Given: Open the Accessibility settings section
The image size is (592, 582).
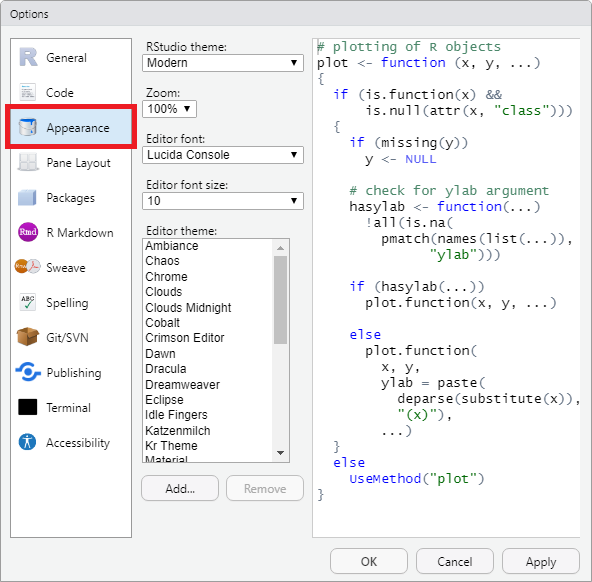Looking at the screenshot, I should coord(71,442).
